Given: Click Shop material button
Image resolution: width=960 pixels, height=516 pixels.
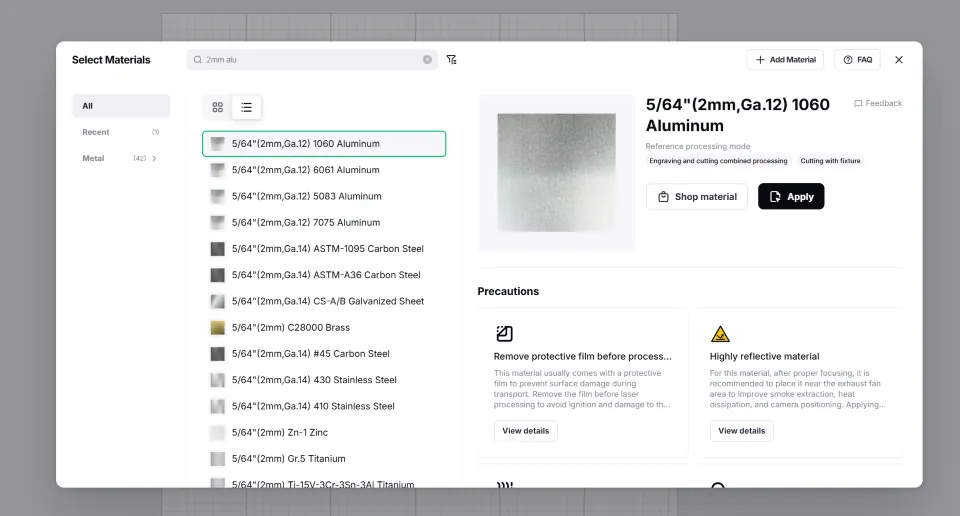Looking at the screenshot, I should point(697,196).
